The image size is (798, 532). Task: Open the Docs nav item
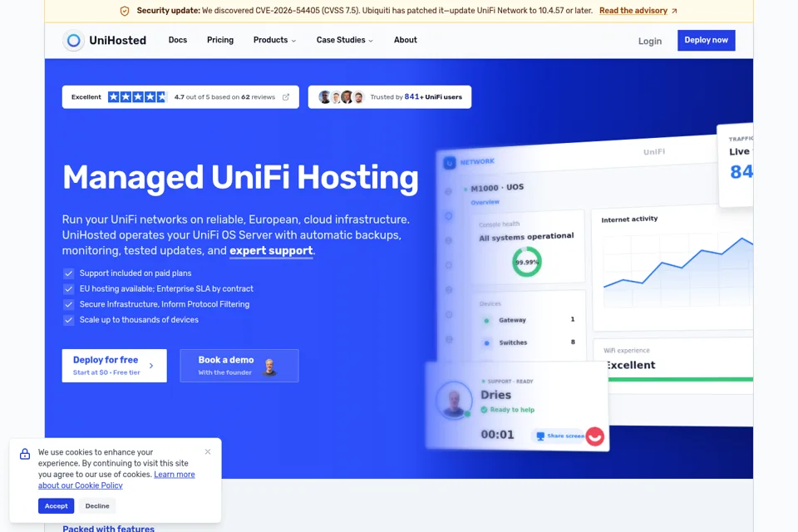(178, 40)
